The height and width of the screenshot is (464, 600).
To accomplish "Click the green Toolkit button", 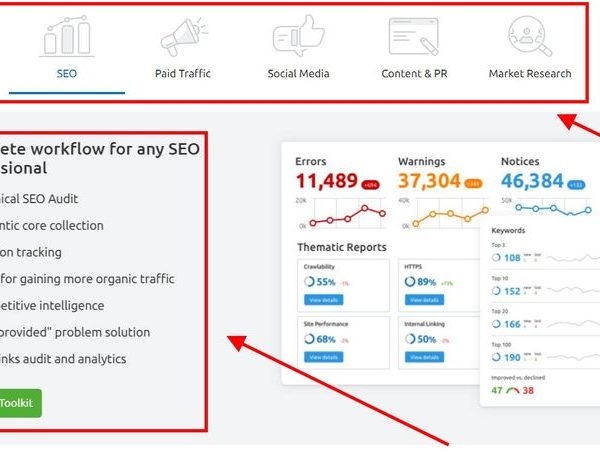I will pos(18,403).
